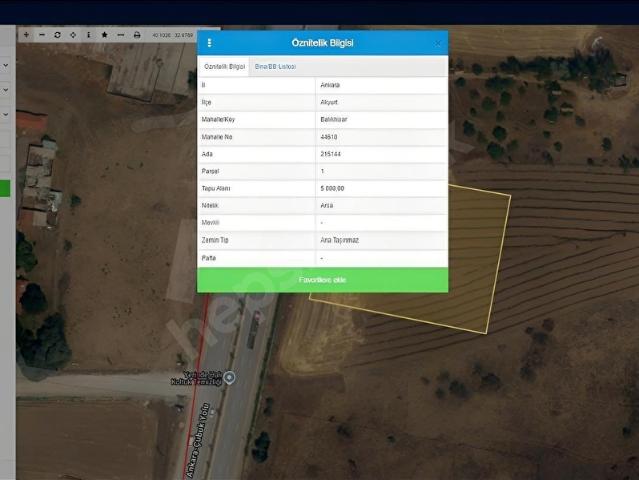639x480 pixels.
Task: Open the Bina/BB Listesi tab
Action: point(275,66)
